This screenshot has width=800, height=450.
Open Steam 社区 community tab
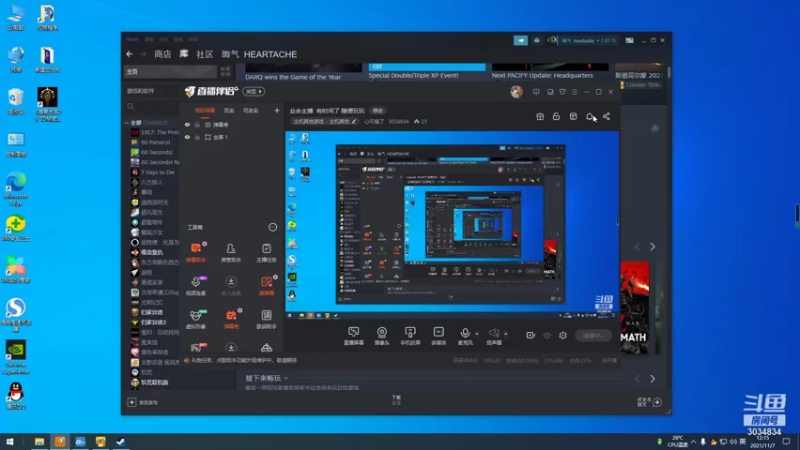point(205,54)
